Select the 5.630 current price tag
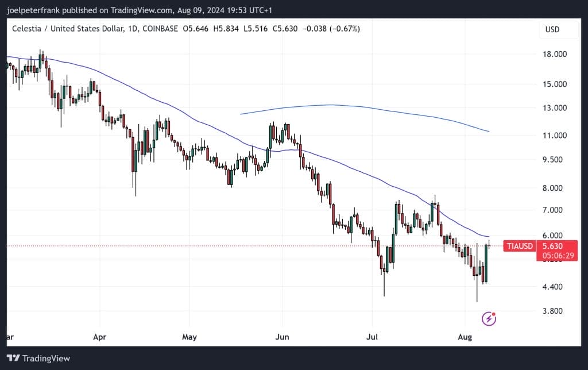Viewport: 588px width, 370px height. (x=552, y=246)
